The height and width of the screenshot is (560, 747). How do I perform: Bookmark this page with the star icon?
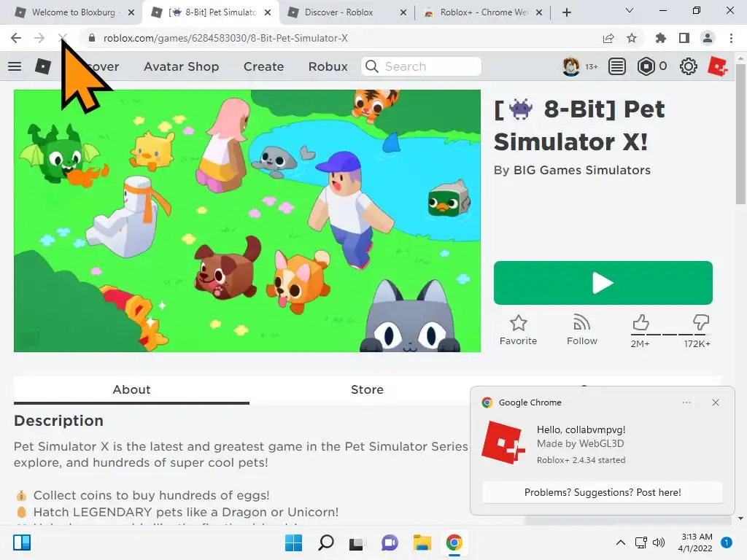pyautogui.click(x=632, y=38)
